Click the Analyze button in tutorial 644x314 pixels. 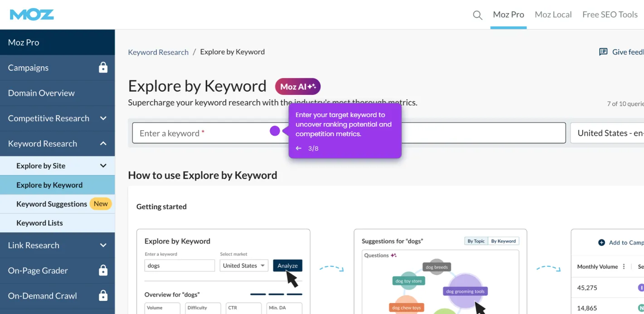[x=287, y=265]
